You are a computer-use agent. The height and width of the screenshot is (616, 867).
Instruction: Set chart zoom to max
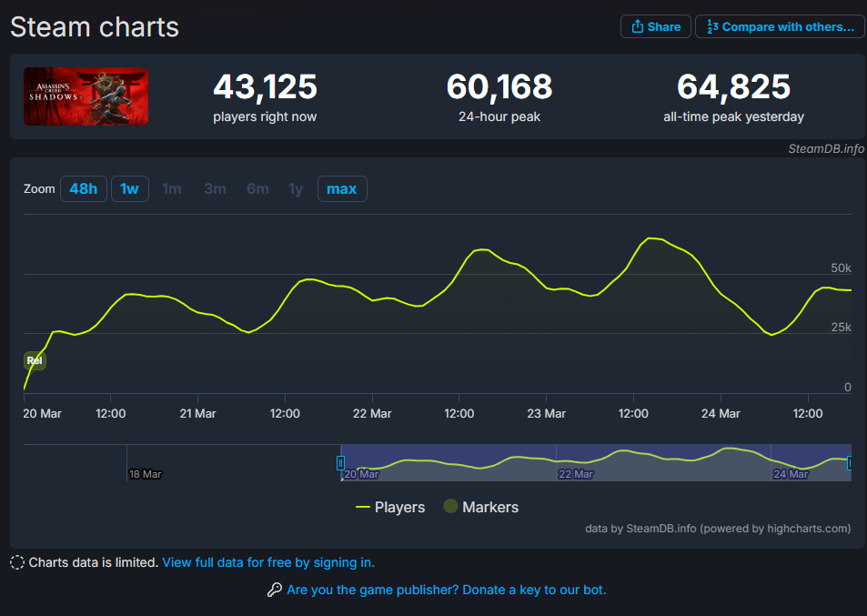(x=342, y=189)
